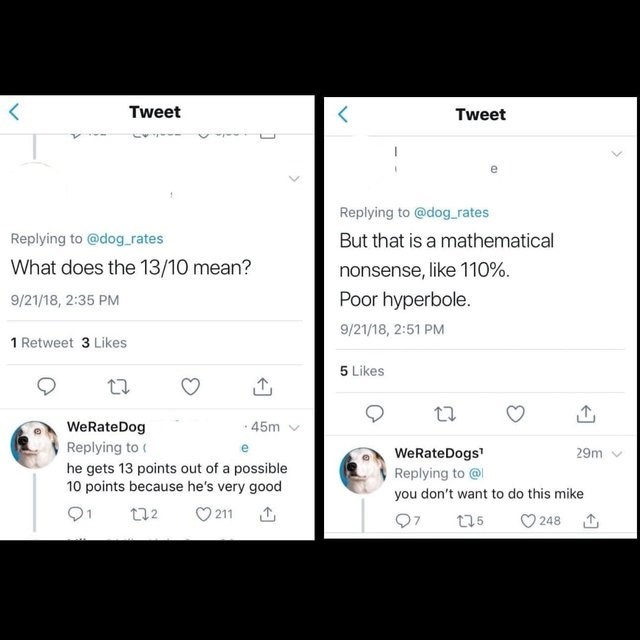Go back from the left Tweet screen
This screenshot has height=640, width=640.
point(15,112)
